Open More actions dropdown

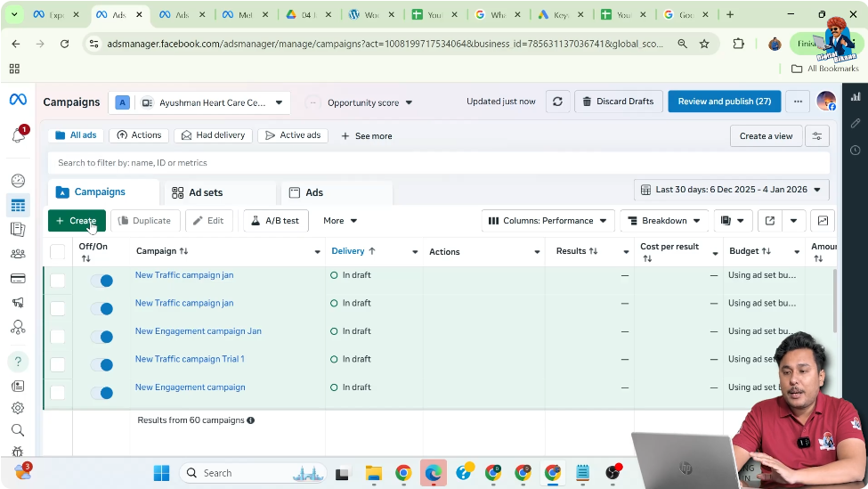[x=340, y=220]
